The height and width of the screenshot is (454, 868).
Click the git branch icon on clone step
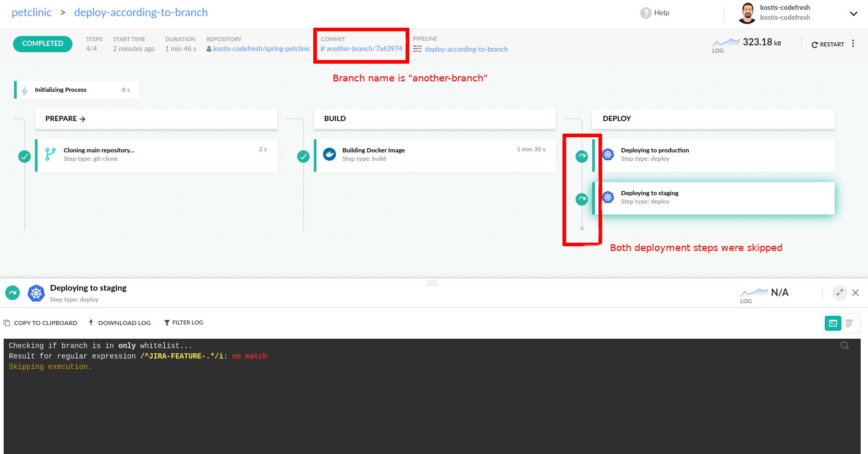click(51, 154)
